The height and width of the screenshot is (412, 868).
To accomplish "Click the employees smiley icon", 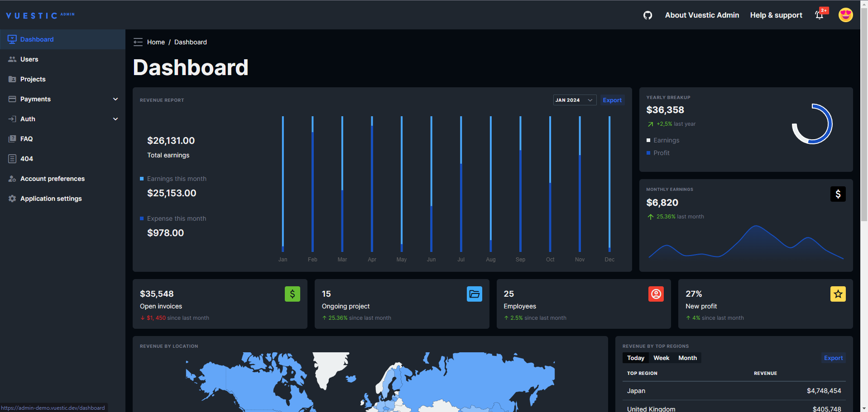I will tap(656, 294).
